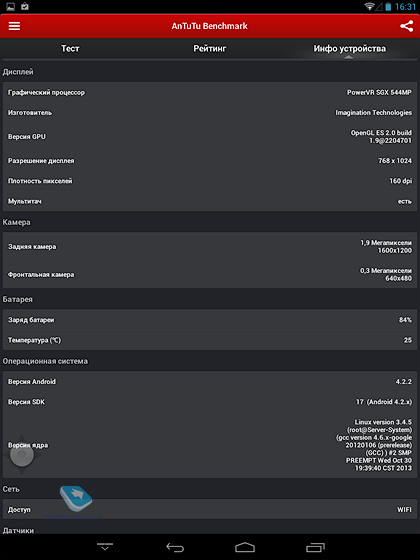Tap the Задняя камера info row

click(x=210, y=246)
